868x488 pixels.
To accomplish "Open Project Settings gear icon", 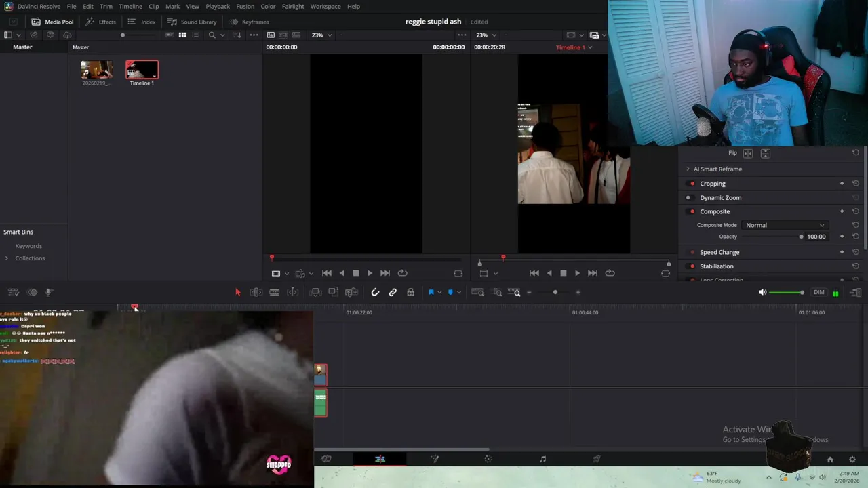I will 852,460.
